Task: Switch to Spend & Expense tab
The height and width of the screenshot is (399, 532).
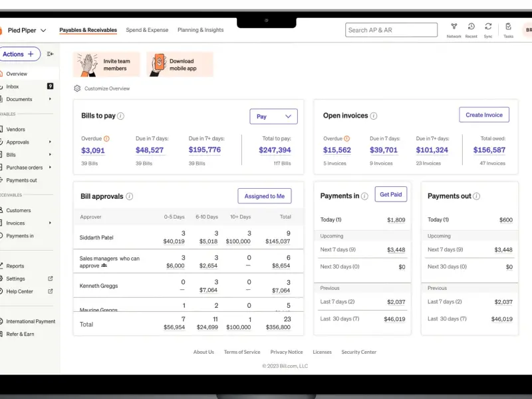Action: pos(147,30)
